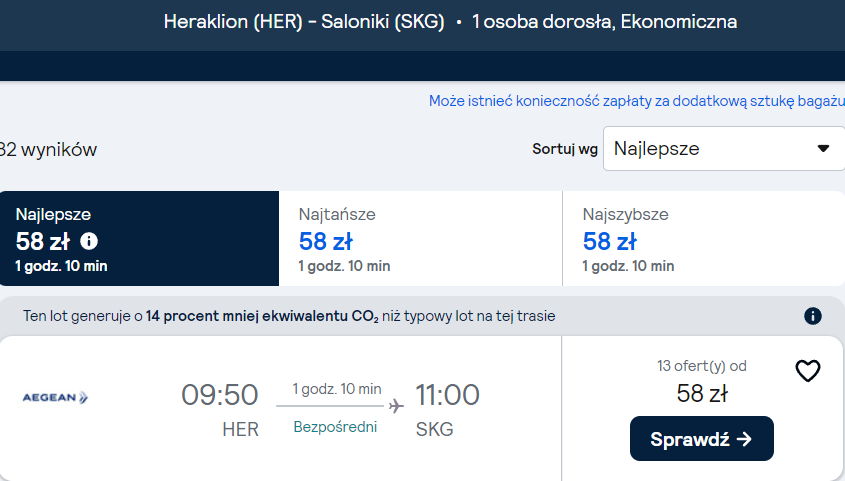The height and width of the screenshot is (481, 845).
Task: Select the Najlepsze tab
Action: click(140, 239)
